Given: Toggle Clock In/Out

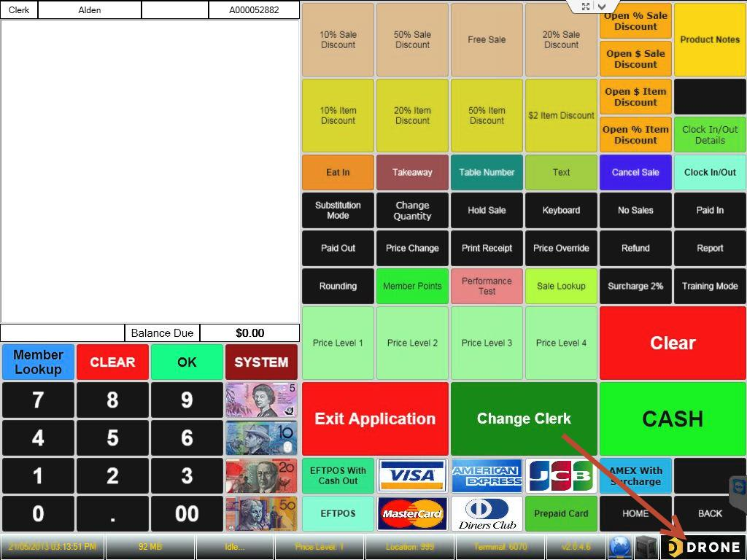Looking at the screenshot, I should [x=710, y=172].
